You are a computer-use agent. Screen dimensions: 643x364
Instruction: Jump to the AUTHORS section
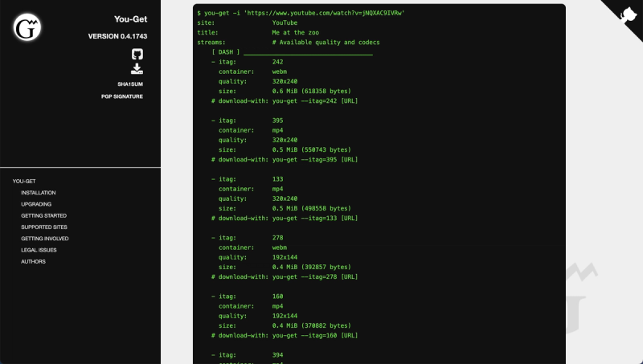point(33,261)
